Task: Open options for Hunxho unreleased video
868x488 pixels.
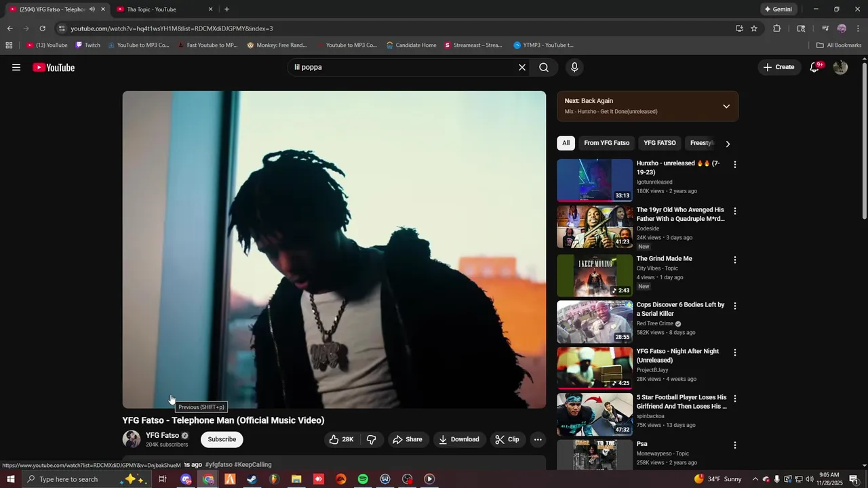Action: 734,165
